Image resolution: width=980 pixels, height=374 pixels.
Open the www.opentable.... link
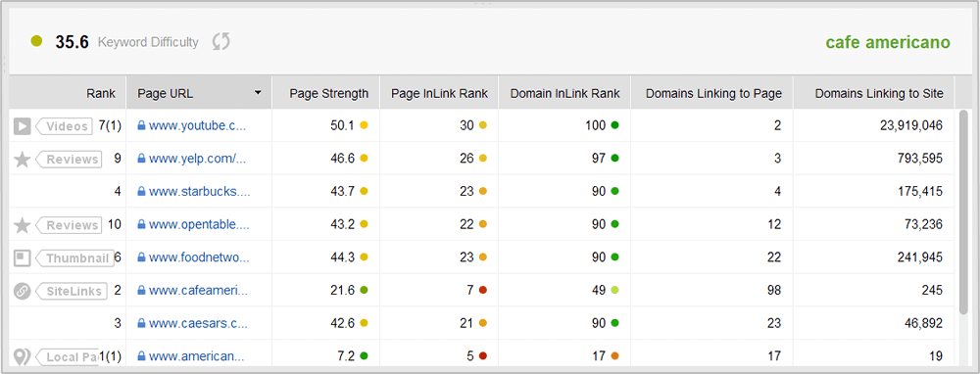[x=199, y=224]
